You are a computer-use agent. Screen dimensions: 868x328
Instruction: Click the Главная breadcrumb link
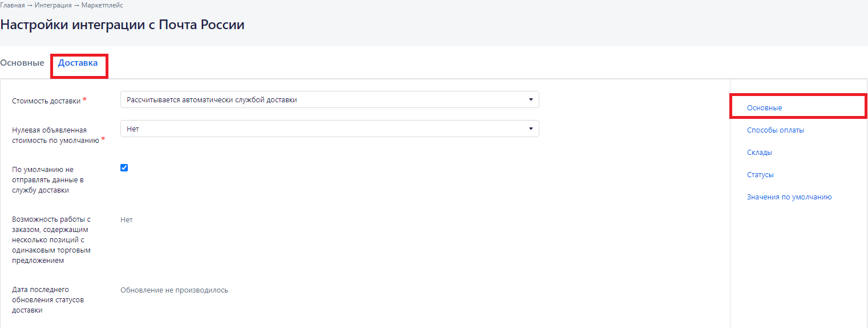click(13, 5)
